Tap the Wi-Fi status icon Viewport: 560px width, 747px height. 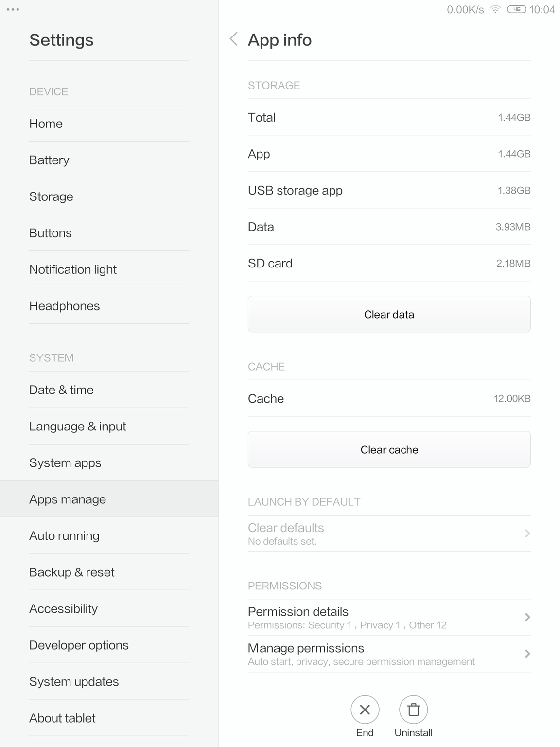tap(495, 9)
